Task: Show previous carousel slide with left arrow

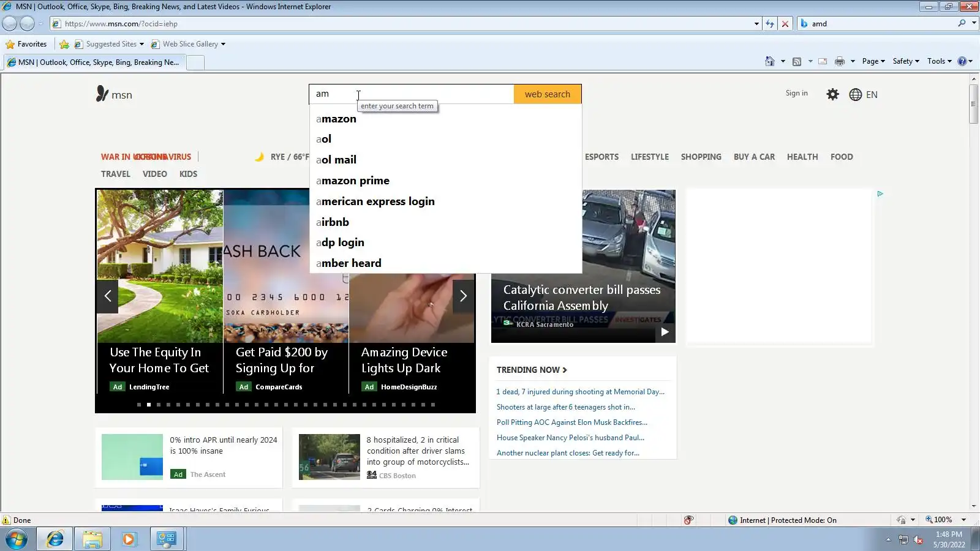Action: point(107,296)
